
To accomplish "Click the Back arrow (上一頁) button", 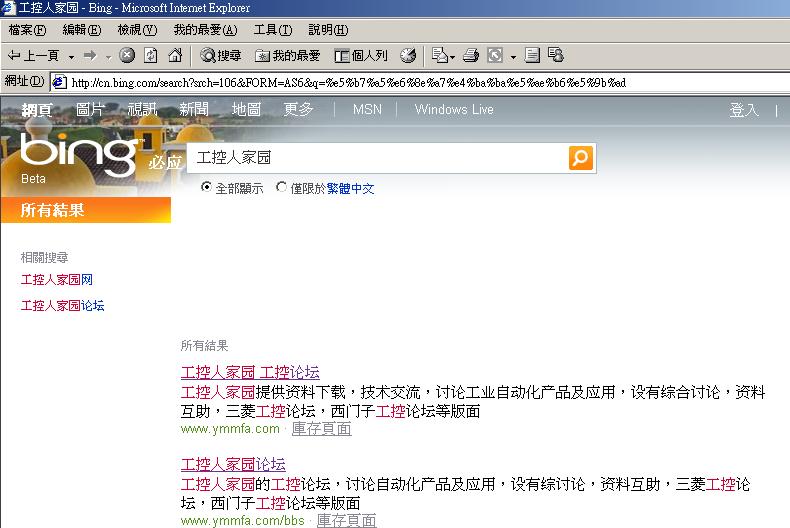I will pyautogui.click(x=34, y=56).
